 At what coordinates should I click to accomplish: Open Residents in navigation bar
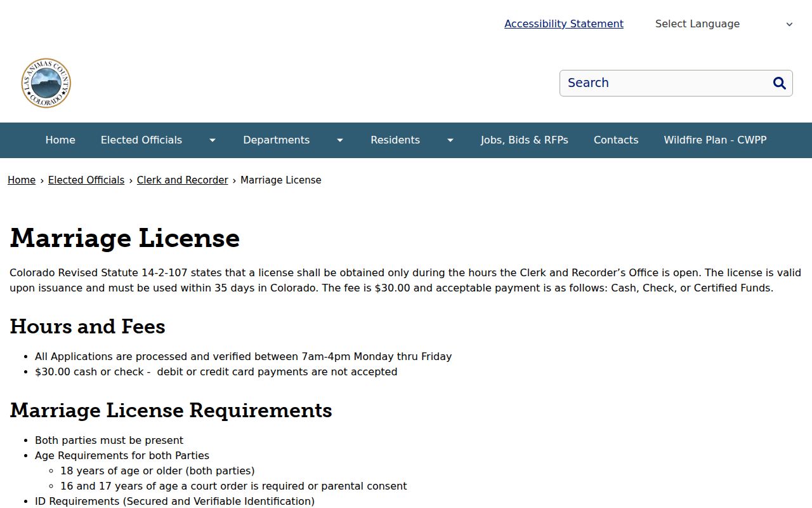click(x=395, y=140)
